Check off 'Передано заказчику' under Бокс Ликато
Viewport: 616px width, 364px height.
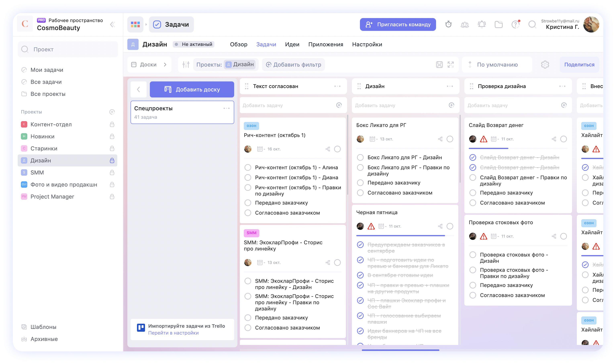[x=360, y=183]
